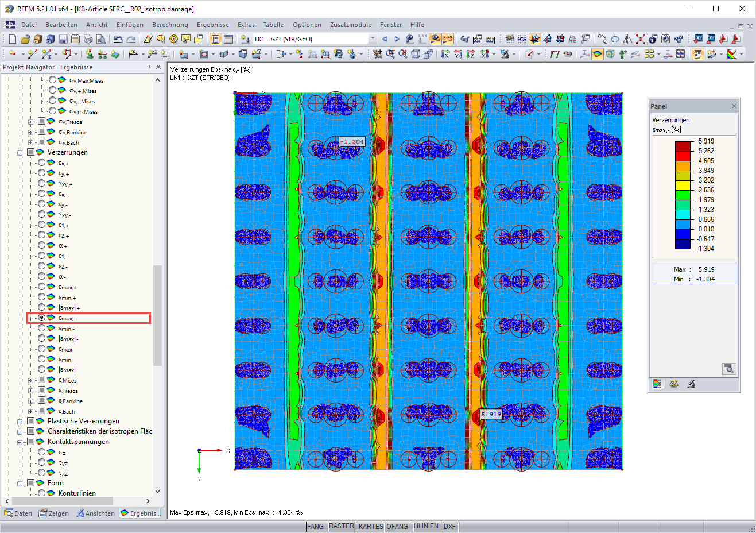
Task: Collapse the Kontaktspannungen tree node
Action: pyautogui.click(x=20, y=442)
